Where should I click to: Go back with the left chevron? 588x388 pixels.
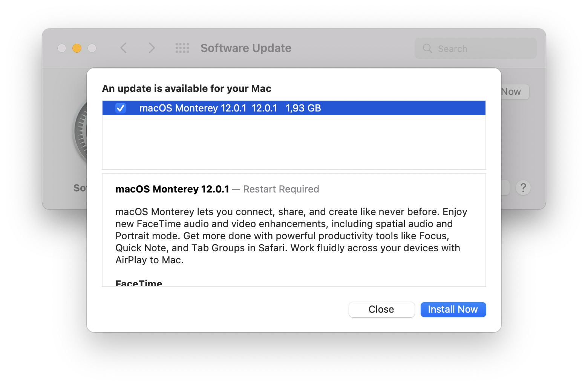tap(124, 48)
